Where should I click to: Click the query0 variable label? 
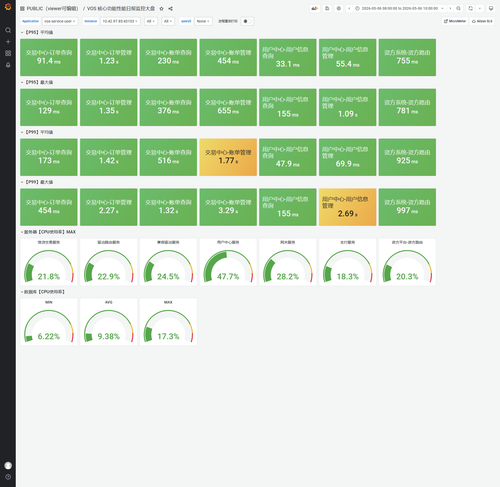click(186, 21)
